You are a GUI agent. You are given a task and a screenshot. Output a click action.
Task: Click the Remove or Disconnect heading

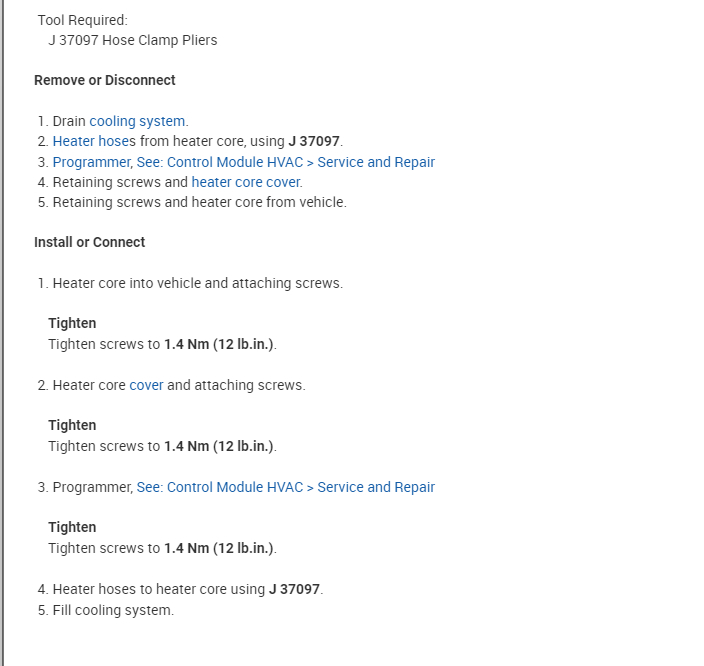[104, 80]
